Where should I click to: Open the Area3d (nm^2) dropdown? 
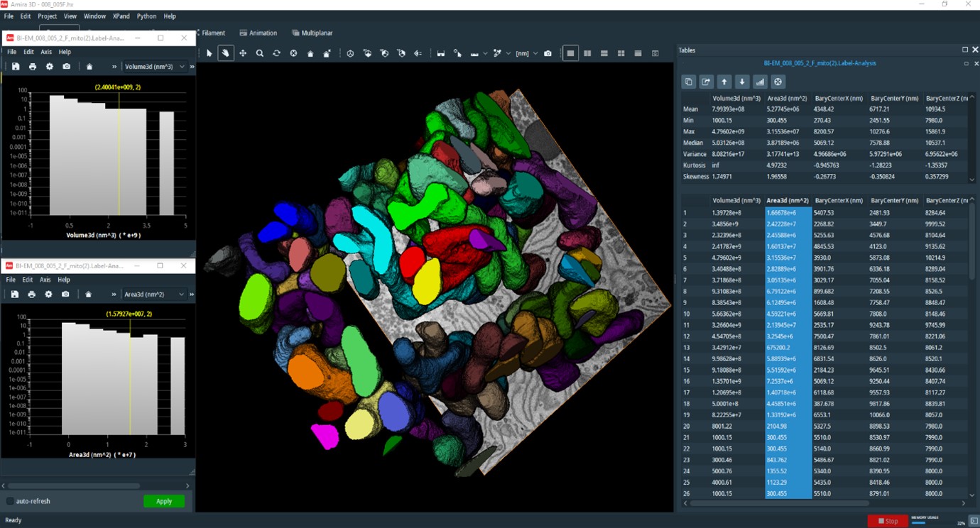[x=154, y=295]
